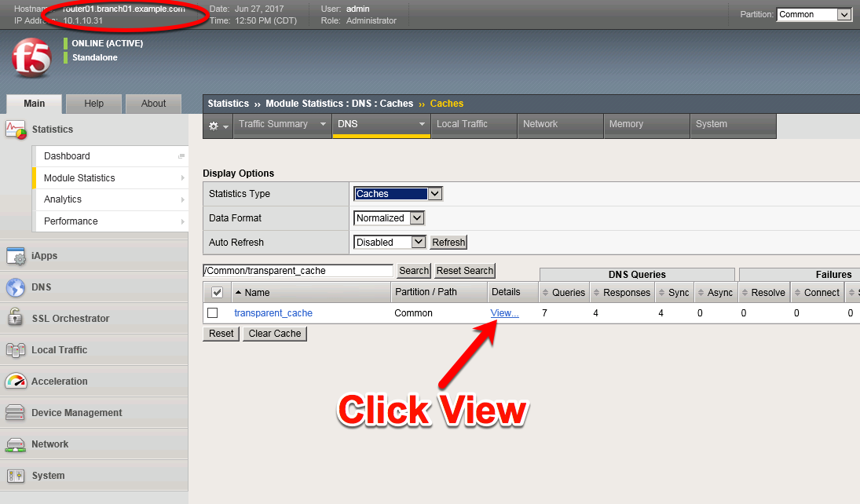This screenshot has height=504, width=860.
Task: Expand the Traffic Summary tab arrow
Action: click(323, 125)
